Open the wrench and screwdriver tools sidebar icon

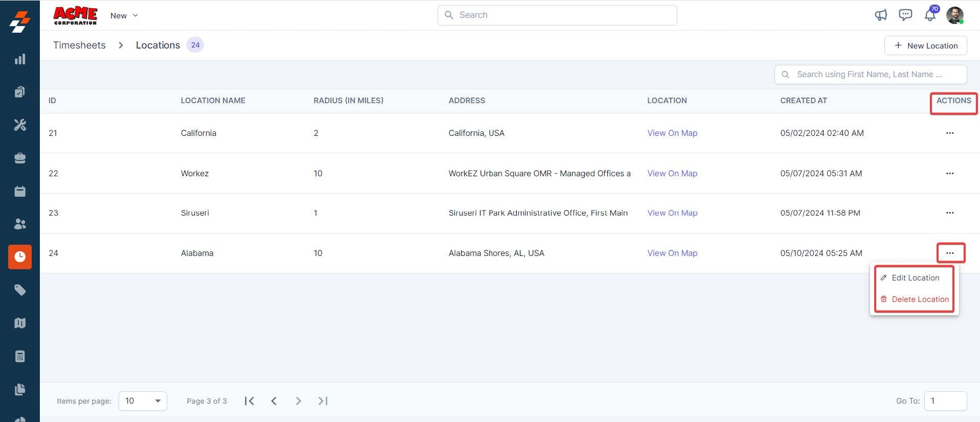click(x=20, y=125)
